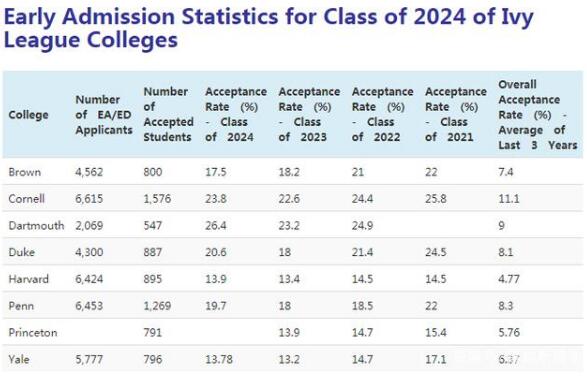Click Overall Acceptance Rate column header
Screen dimensions: 587x383
coord(538,115)
